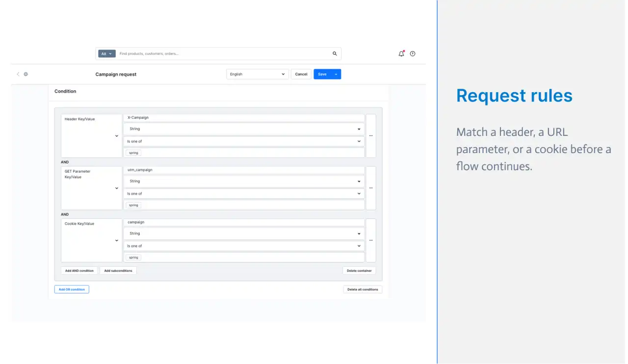Click Add subconditions
628x364 pixels.
pos(118,270)
